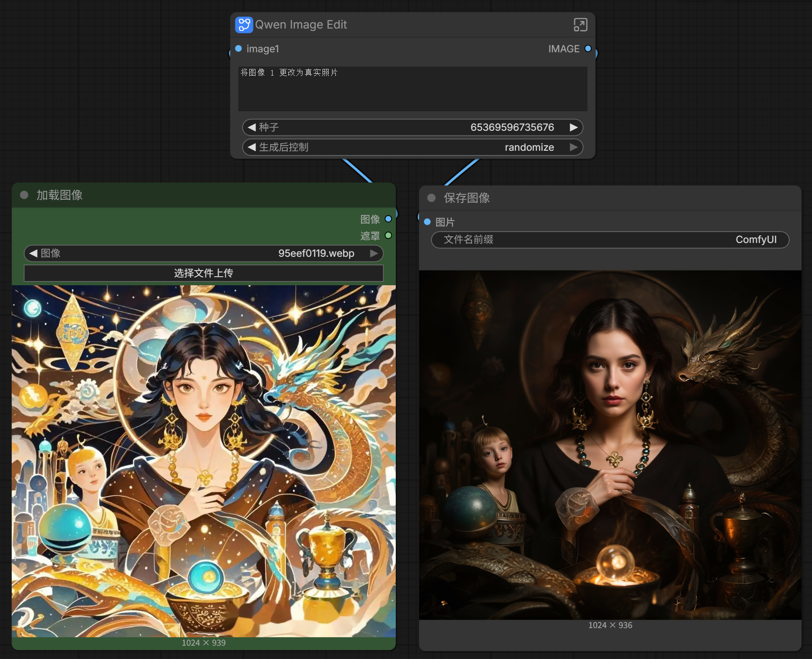
Task: Collapse the 加载图像 node via its dot
Action: coord(24,195)
